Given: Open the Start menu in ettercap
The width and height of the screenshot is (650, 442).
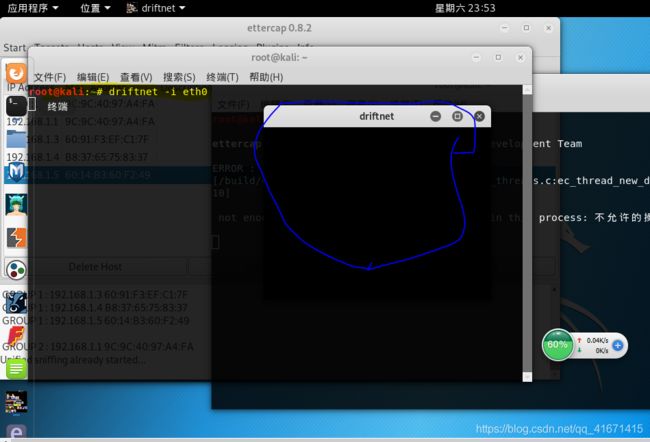Looking at the screenshot, I should pos(15,48).
